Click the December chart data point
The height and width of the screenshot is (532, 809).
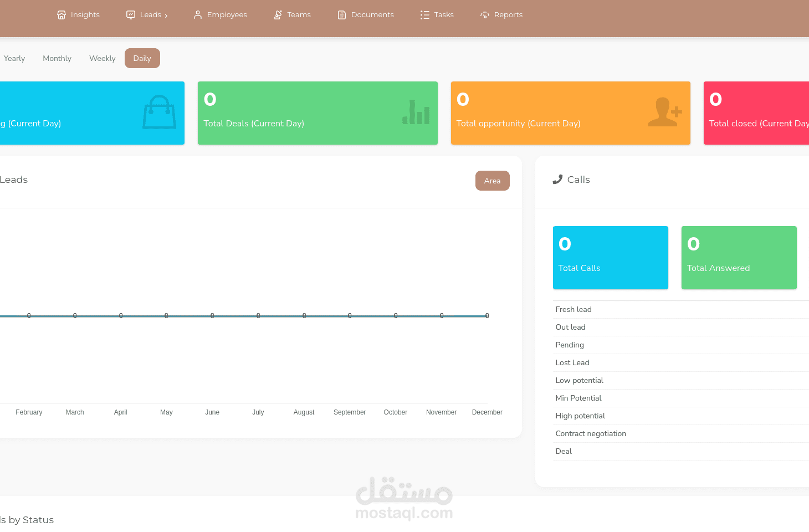click(x=487, y=316)
